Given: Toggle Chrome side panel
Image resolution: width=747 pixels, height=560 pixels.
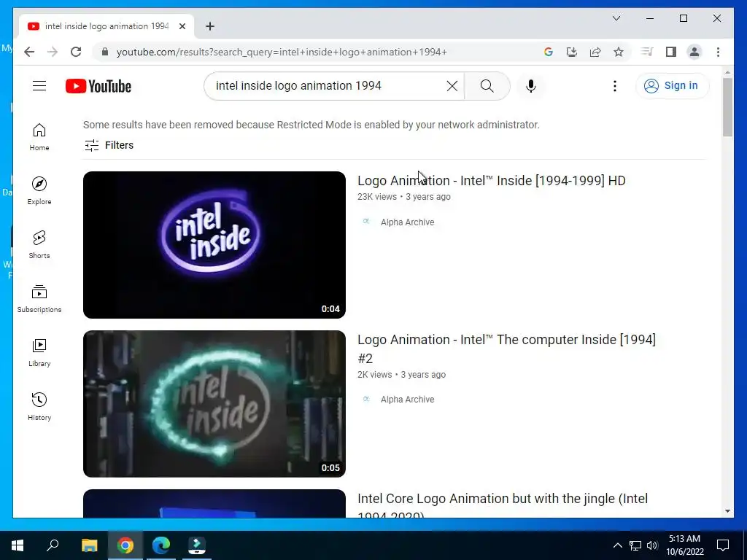Looking at the screenshot, I should pyautogui.click(x=671, y=52).
